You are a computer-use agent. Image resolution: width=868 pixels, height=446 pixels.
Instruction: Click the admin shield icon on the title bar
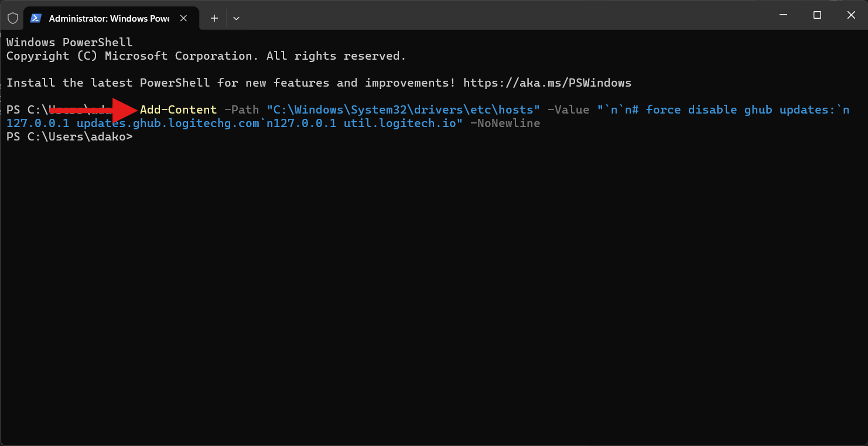click(12, 18)
